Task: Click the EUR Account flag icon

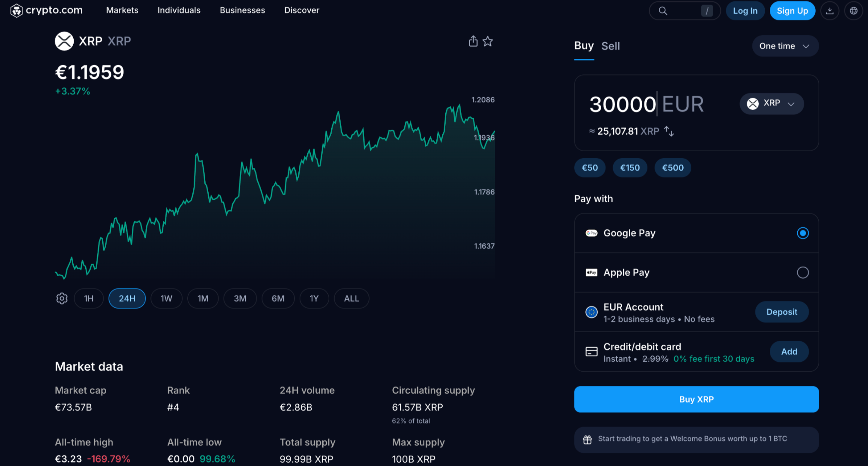Action: click(x=591, y=312)
